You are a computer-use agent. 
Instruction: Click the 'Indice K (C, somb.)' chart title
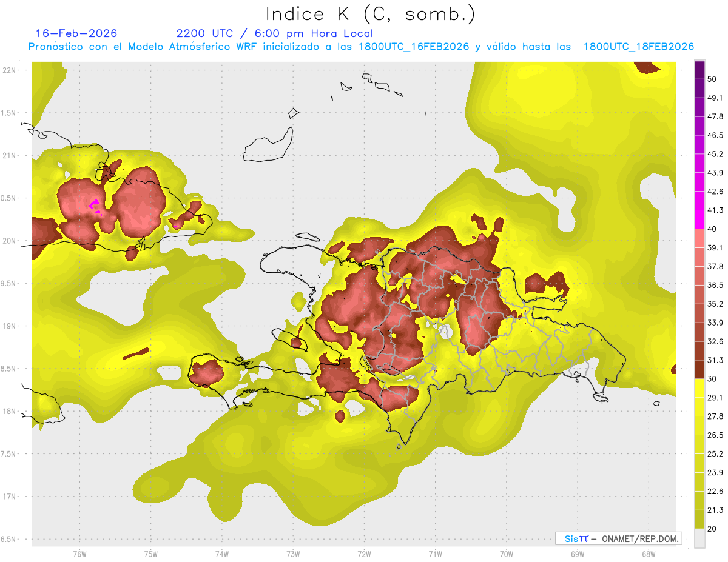tap(371, 14)
